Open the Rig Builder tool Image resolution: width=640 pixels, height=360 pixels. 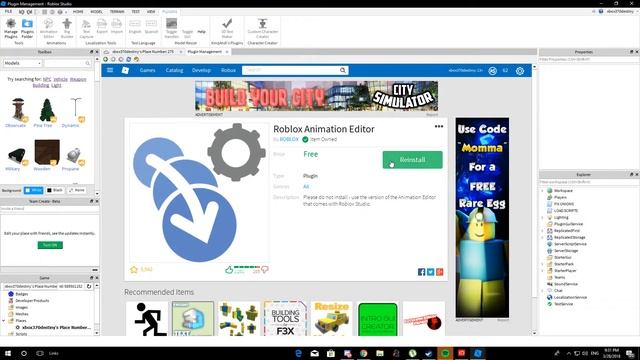[67, 28]
